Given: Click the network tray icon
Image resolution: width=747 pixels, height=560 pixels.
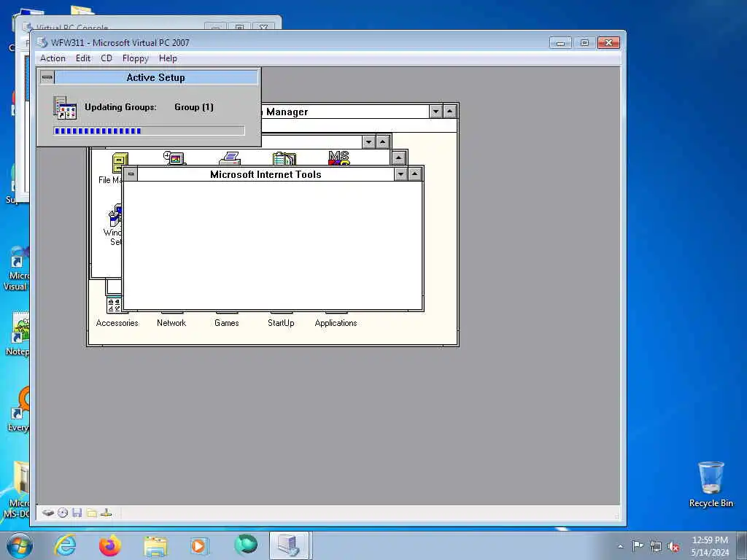Looking at the screenshot, I should pos(656,547).
